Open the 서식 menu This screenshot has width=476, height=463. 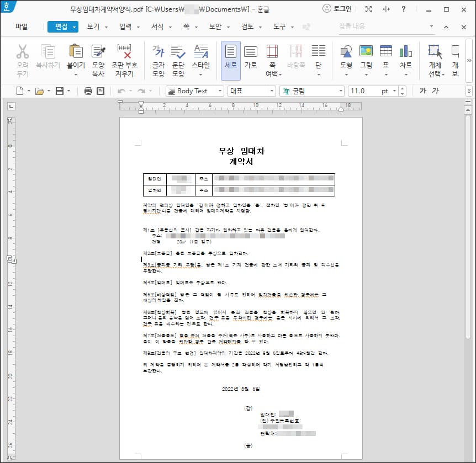coord(161,26)
